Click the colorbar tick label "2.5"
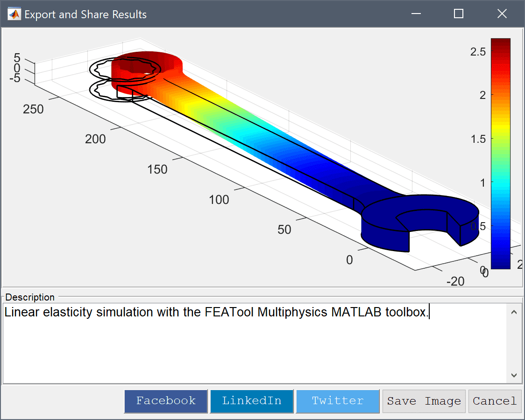Viewport: 525px width, 420px height. point(478,52)
